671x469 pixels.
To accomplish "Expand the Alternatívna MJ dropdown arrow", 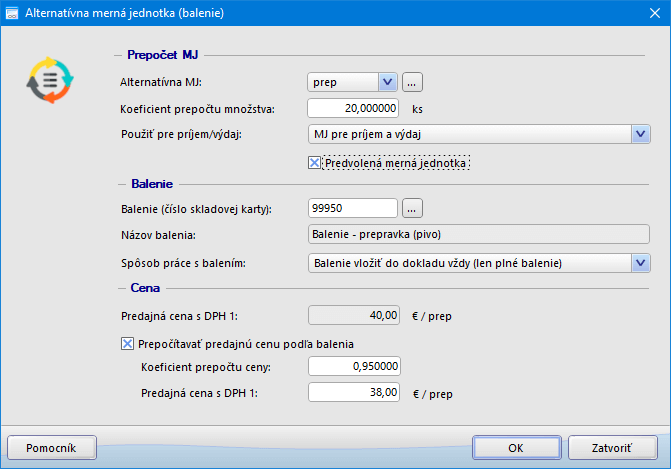I will [388, 82].
